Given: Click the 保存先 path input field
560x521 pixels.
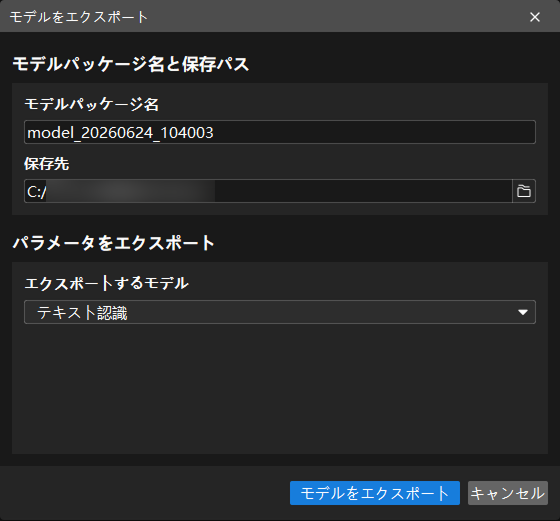Looking at the screenshot, I should pos(268,191).
